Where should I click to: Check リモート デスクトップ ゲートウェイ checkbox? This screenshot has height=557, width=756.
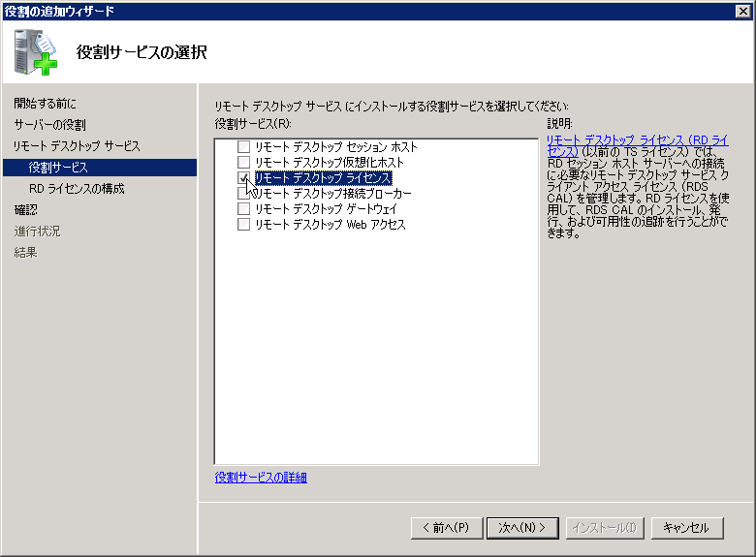[243, 208]
